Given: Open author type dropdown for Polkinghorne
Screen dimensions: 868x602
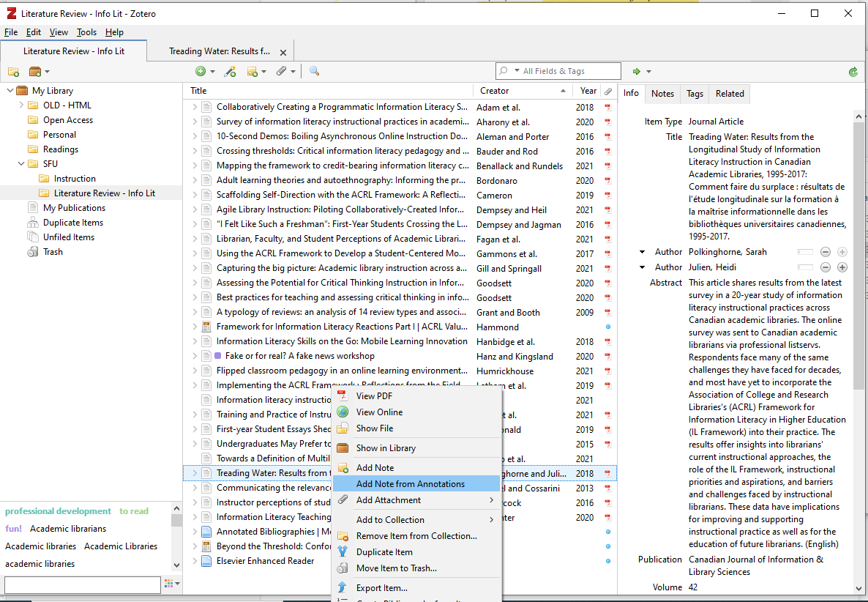Looking at the screenshot, I should pos(642,252).
